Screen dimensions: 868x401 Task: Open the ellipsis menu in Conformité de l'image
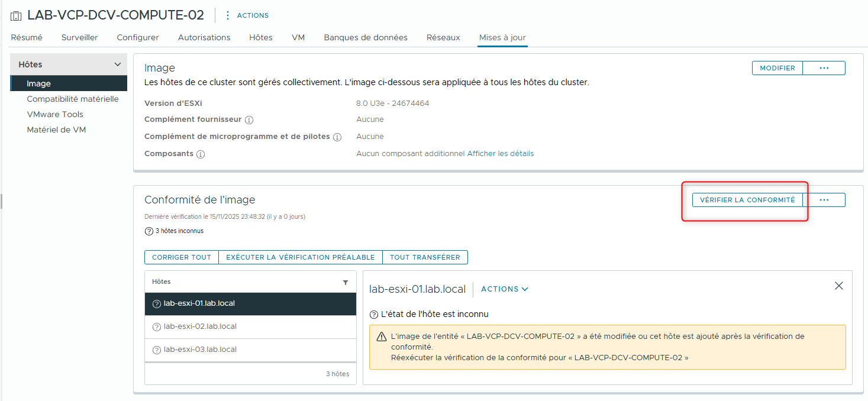[824, 199]
